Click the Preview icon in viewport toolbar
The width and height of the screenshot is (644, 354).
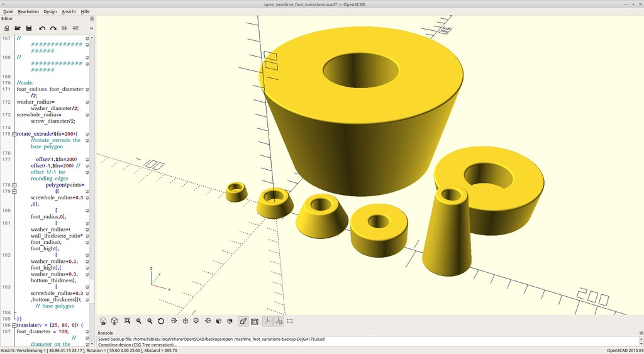104,321
